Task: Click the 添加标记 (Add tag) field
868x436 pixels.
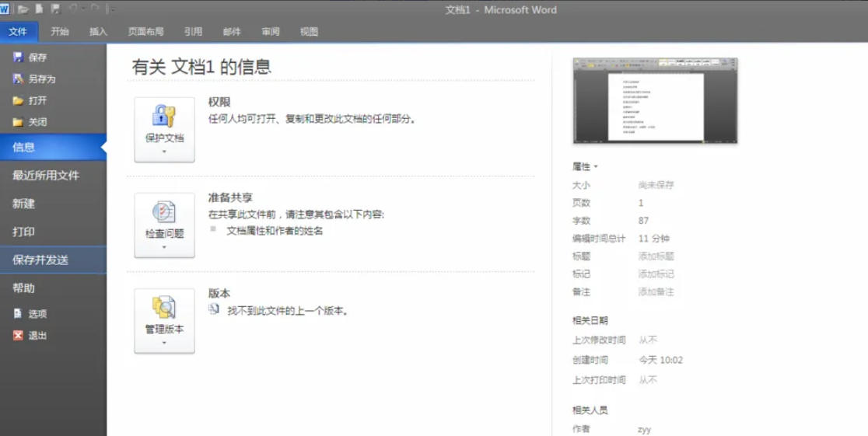Action: click(656, 274)
